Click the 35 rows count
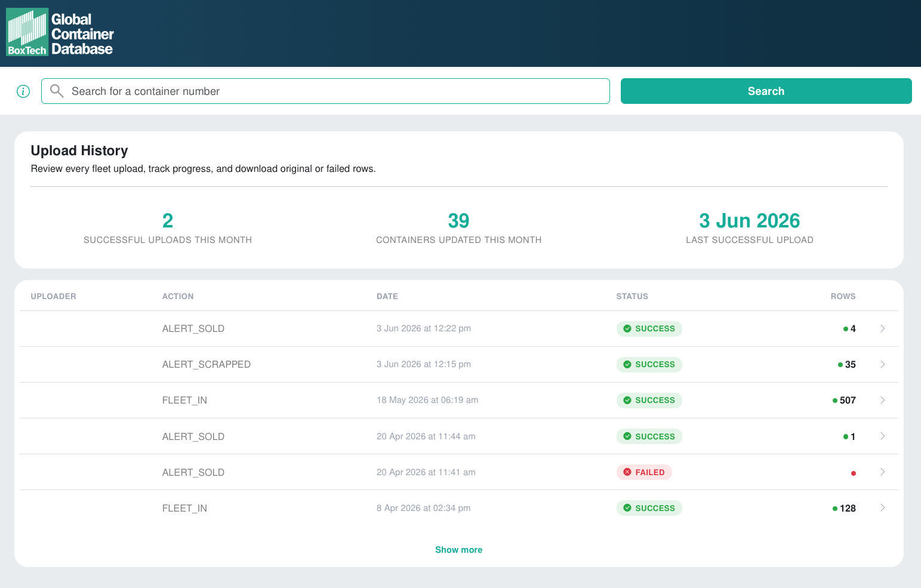Screen dimensions: 921x588 click(851, 364)
